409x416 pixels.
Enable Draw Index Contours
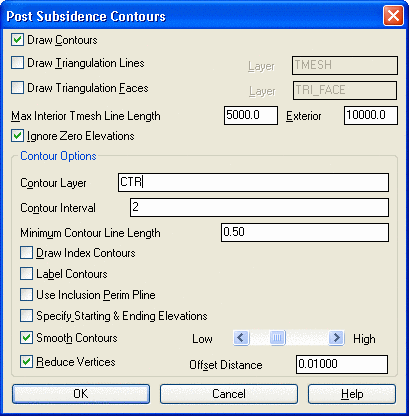pos(26,253)
